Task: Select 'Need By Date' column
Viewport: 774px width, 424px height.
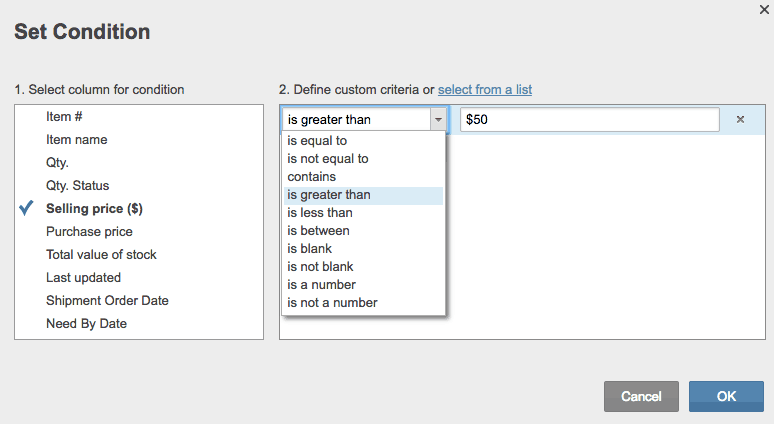Action: 86,324
